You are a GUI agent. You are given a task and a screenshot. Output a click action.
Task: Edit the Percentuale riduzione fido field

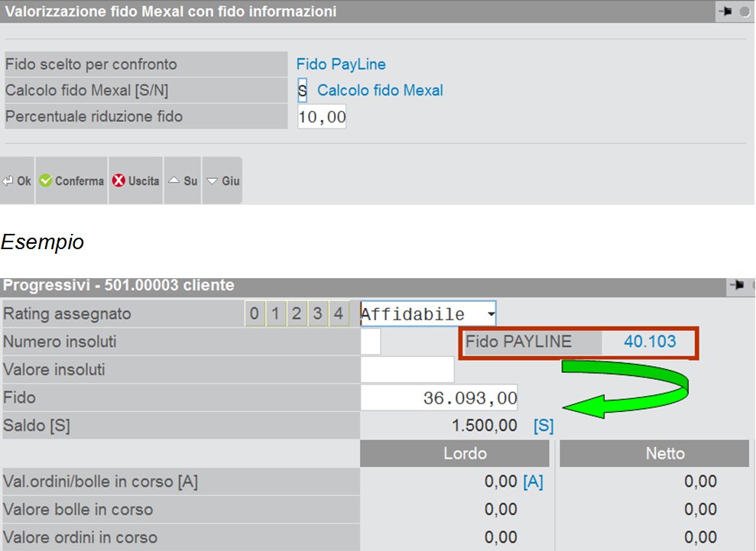[322, 117]
